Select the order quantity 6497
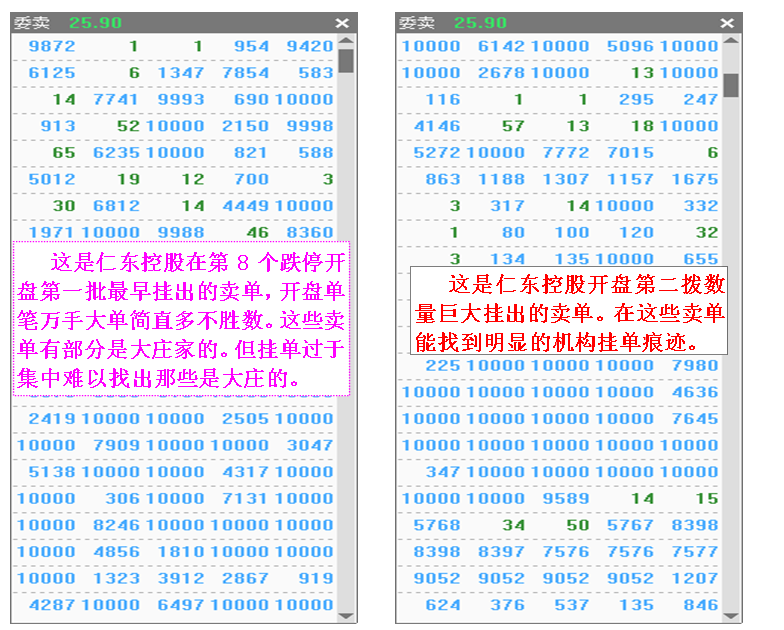 click(x=181, y=604)
